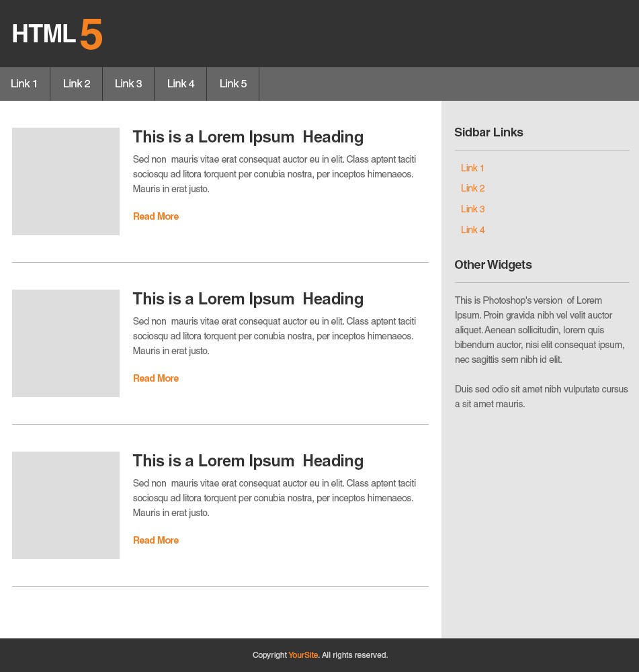The image size is (639, 672).
Task: Open Link 5 in the navigation bar
Action: click(x=232, y=83)
